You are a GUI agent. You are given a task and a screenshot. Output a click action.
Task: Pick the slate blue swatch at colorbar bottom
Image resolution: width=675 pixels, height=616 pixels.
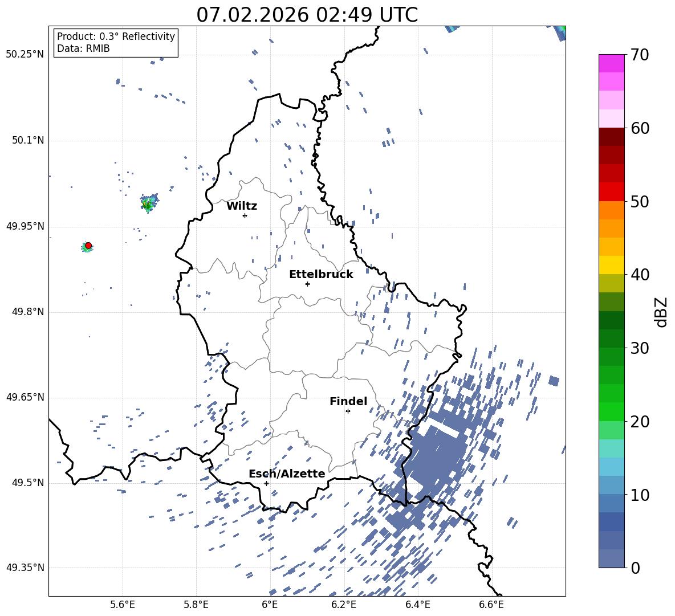tap(611, 558)
